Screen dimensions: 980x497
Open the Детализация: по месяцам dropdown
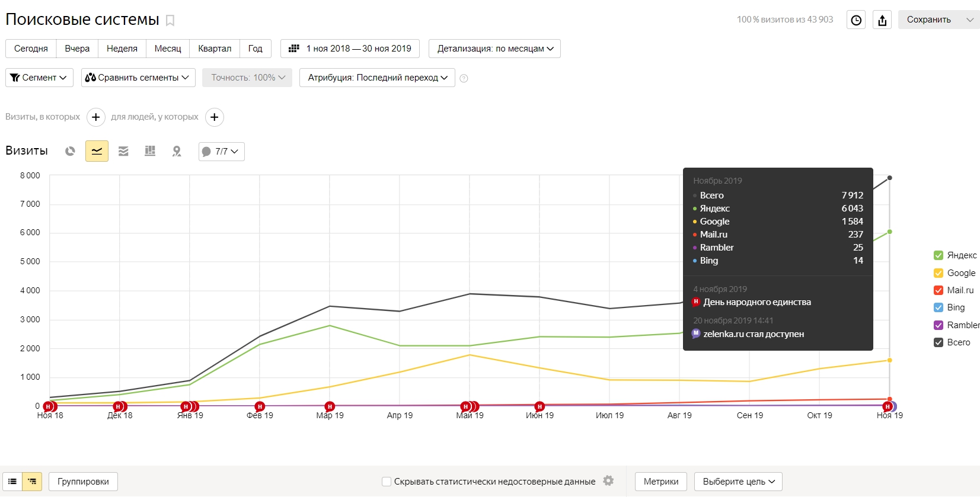(x=494, y=49)
